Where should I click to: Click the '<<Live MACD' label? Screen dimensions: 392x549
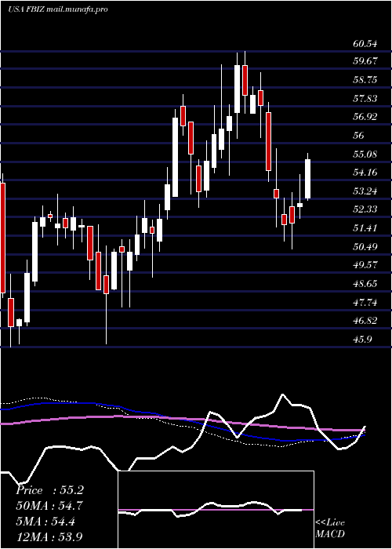point(330,529)
